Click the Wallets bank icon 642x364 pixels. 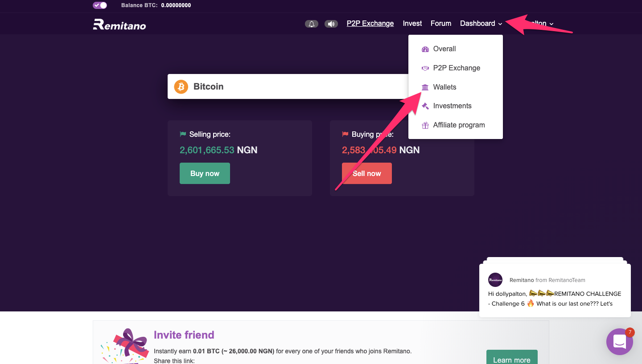coord(425,87)
